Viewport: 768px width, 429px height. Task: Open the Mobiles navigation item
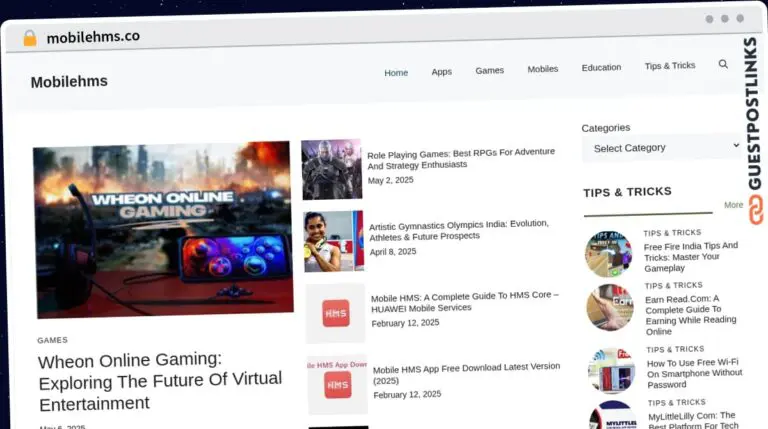pos(542,69)
